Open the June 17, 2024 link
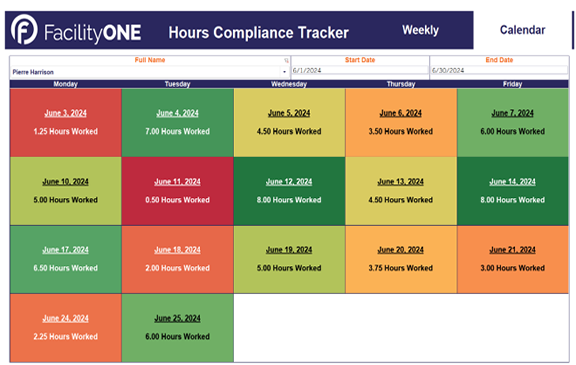The height and width of the screenshot is (365, 576). tap(65, 250)
